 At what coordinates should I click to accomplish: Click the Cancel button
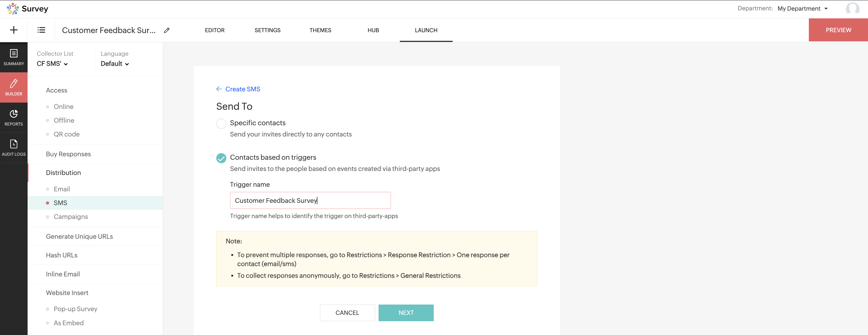(x=347, y=312)
